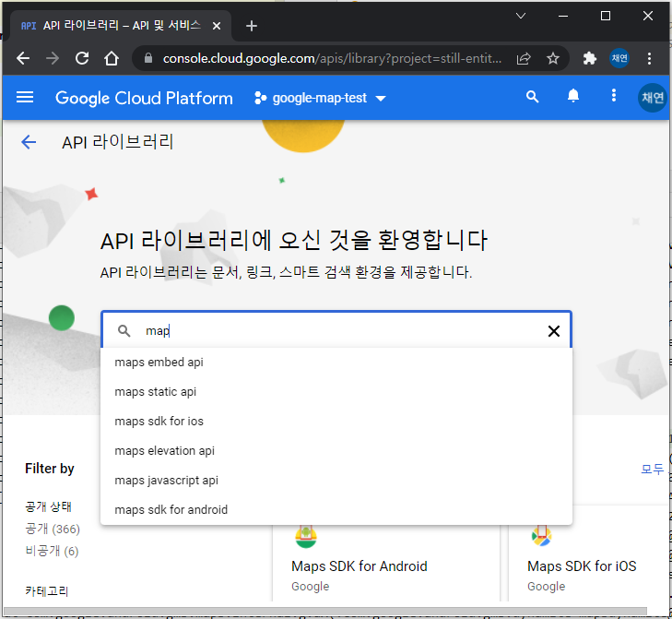Screen dimensions: 672x619
Task: Select the maps javascript api suggestion
Action: click(336, 481)
